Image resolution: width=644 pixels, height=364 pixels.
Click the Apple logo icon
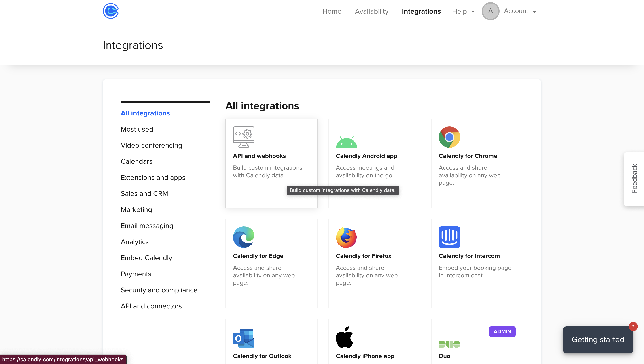pyautogui.click(x=344, y=337)
